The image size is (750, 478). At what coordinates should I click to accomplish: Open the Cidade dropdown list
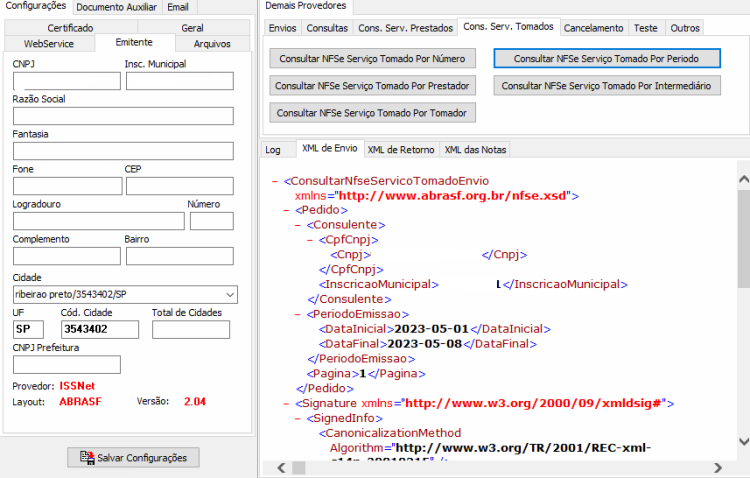click(x=230, y=295)
